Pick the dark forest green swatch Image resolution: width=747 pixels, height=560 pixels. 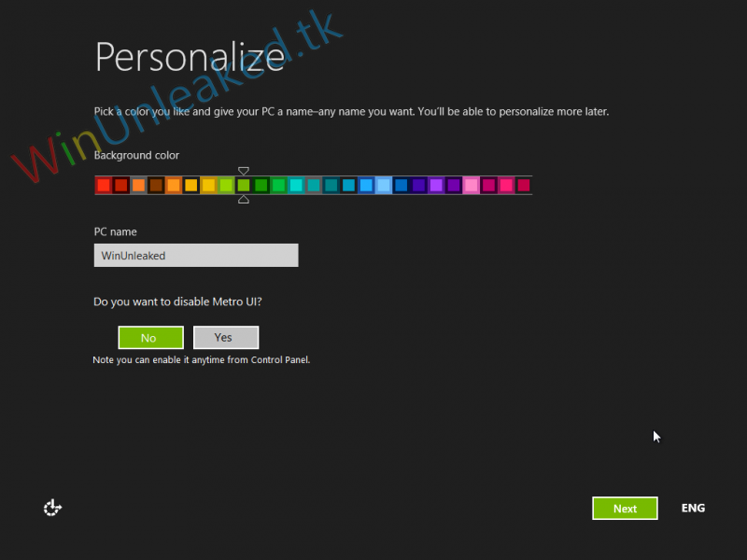(261, 185)
